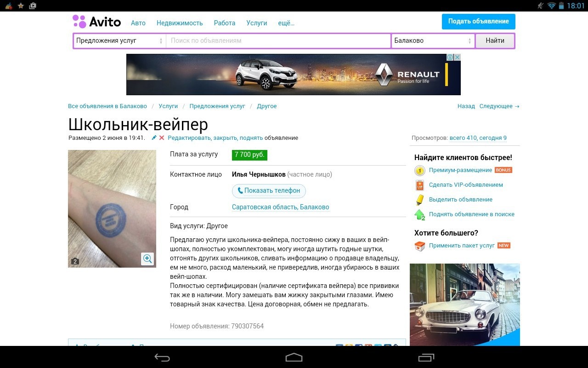Click the red X close-listing icon
The height and width of the screenshot is (368, 588).
tap(162, 138)
